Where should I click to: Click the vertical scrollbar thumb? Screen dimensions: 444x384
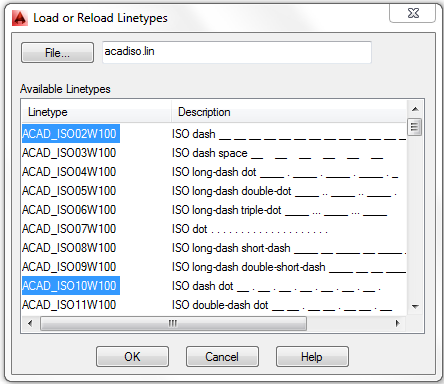[415, 127]
